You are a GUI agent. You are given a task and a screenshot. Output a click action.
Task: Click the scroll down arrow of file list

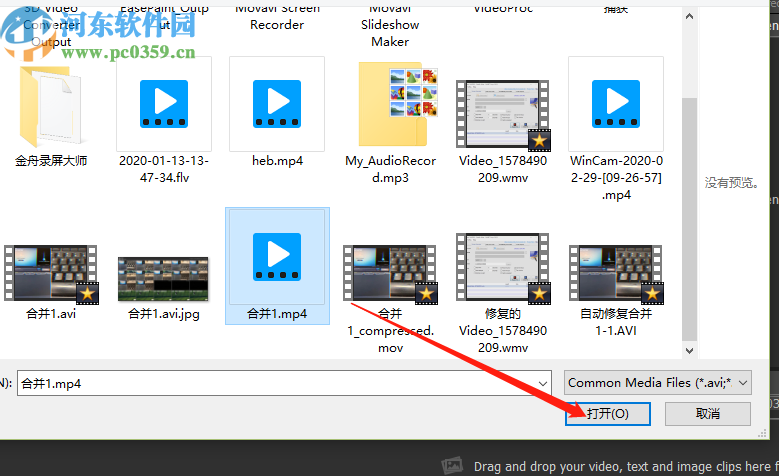689,350
